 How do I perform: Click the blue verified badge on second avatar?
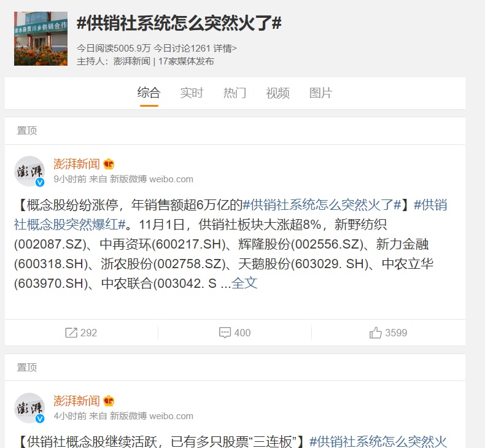(x=40, y=419)
